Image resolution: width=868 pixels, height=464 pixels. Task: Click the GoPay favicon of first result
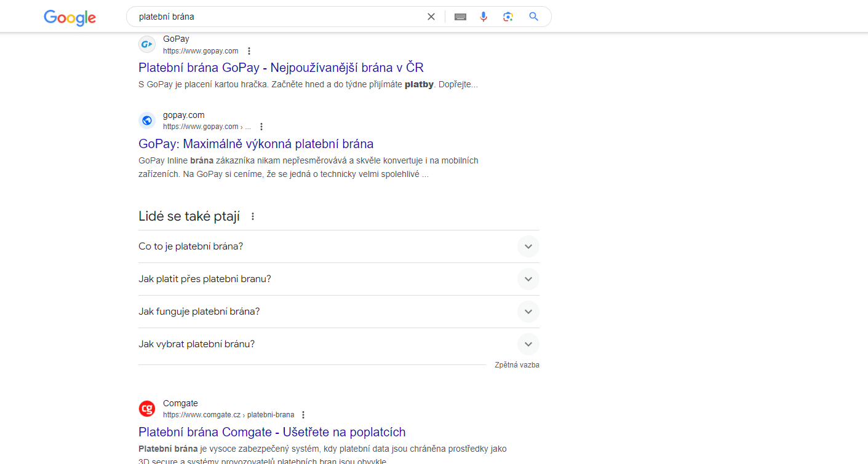147,44
